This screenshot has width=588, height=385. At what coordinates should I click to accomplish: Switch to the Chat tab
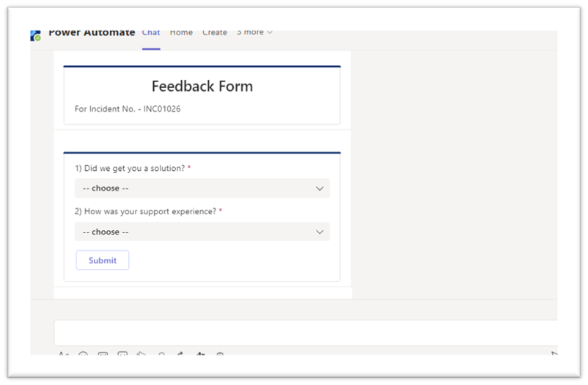click(x=151, y=33)
